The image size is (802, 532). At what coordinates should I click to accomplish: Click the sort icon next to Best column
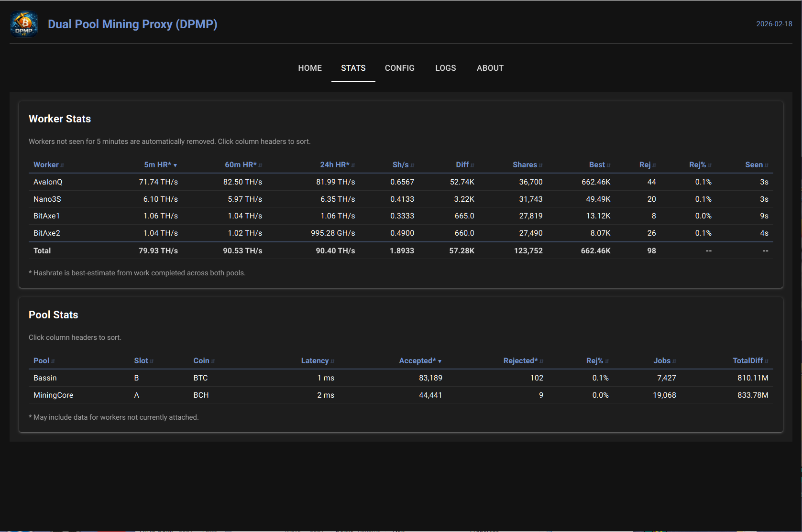point(609,164)
